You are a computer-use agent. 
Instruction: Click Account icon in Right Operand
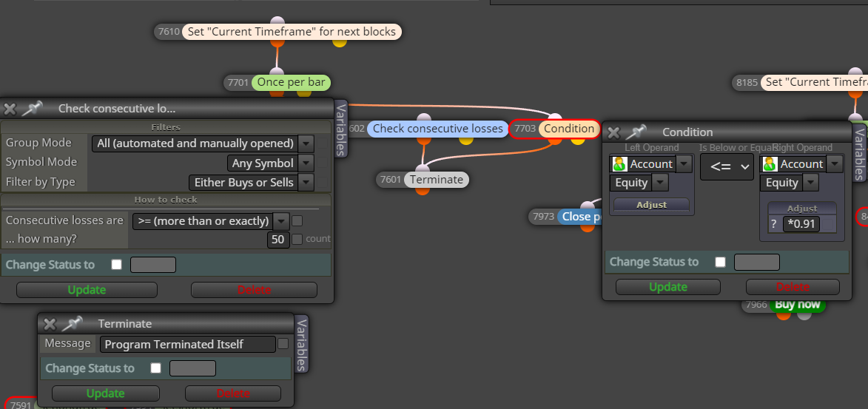point(770,163)
